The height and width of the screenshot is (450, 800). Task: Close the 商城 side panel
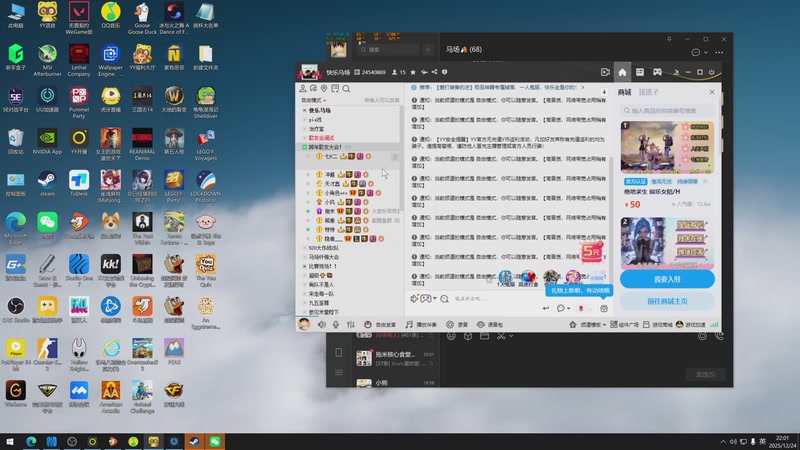pyautogui.click(x=712, y=92)
